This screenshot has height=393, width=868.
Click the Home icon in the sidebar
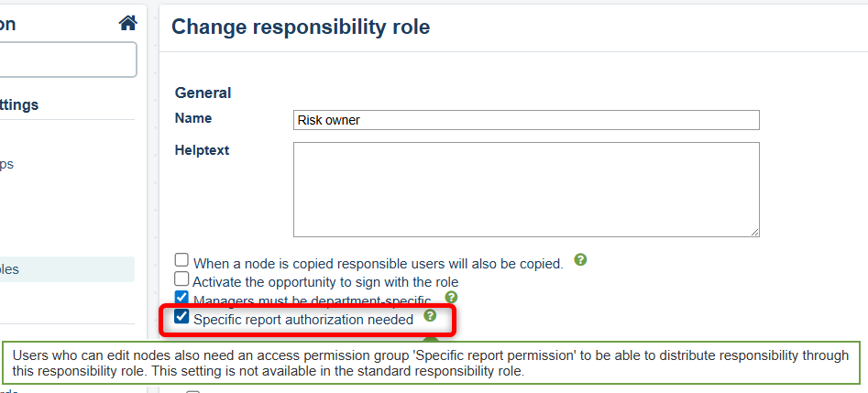click(128, 24)
